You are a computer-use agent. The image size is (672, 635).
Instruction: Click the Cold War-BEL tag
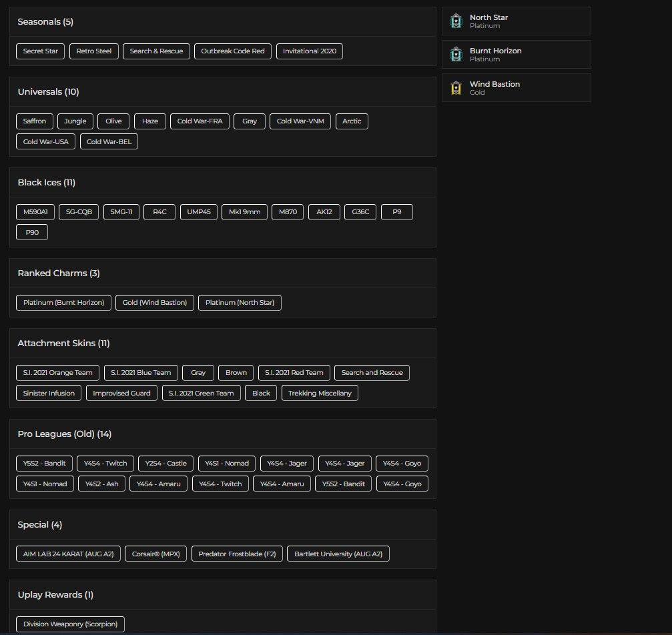point(109,142)
